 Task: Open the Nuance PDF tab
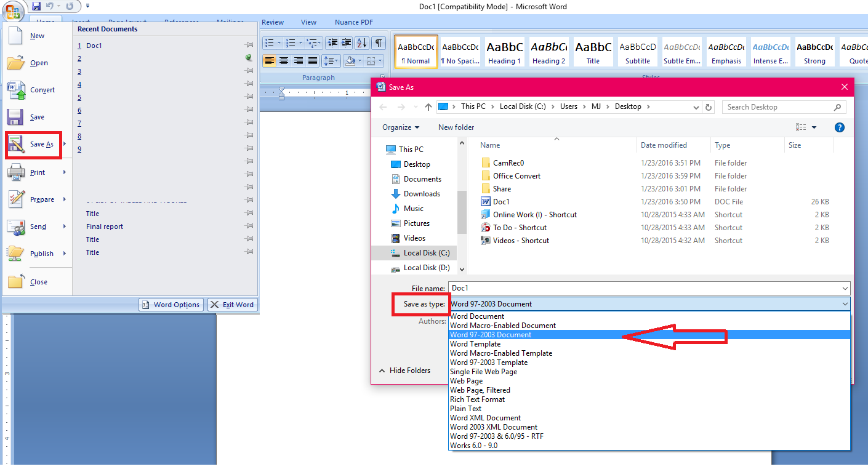(x=354, y=22)
